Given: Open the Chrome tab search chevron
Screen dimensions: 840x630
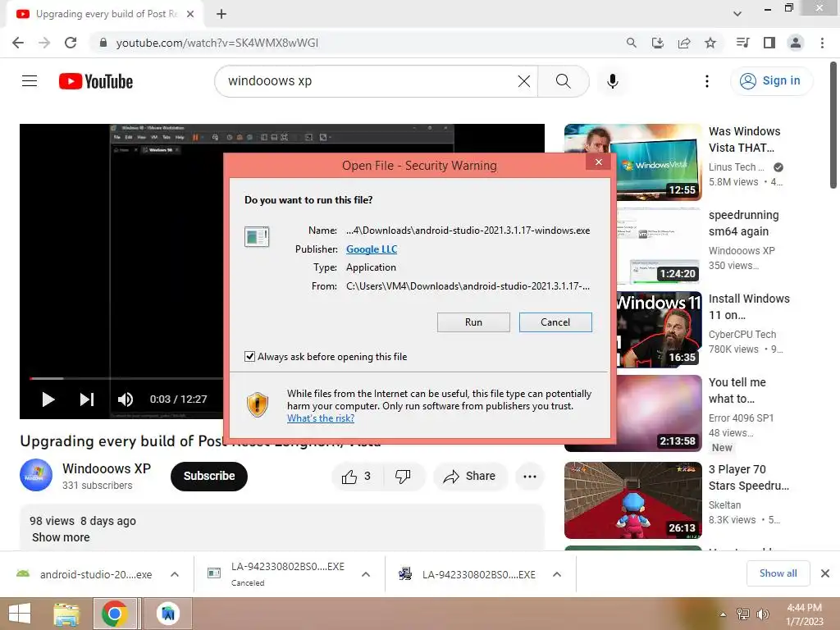Looking at the screenshot, I should (737, 14).
